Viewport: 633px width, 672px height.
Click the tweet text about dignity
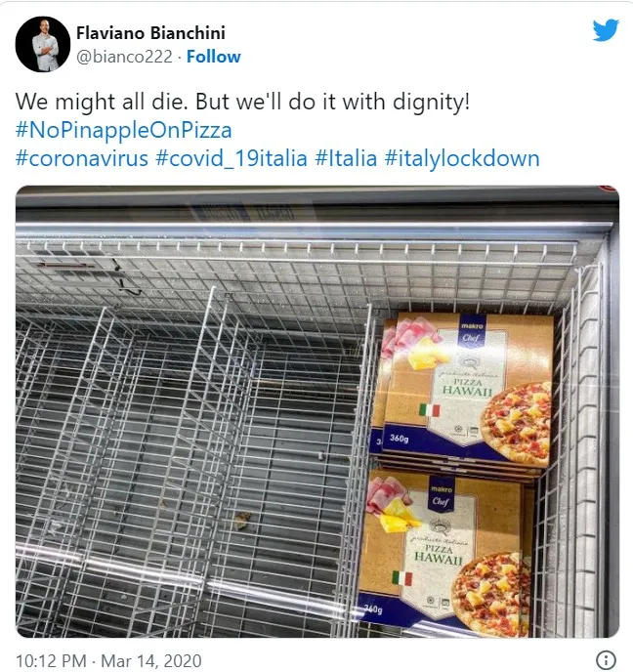242,102
